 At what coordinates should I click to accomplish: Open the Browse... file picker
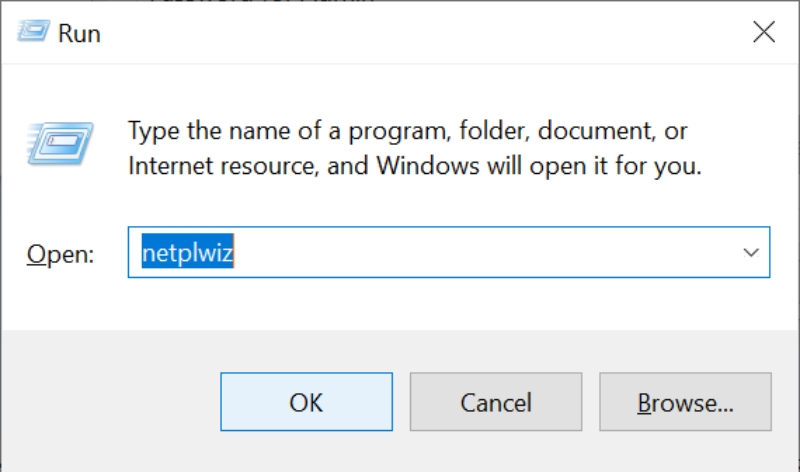pos(686,403)
